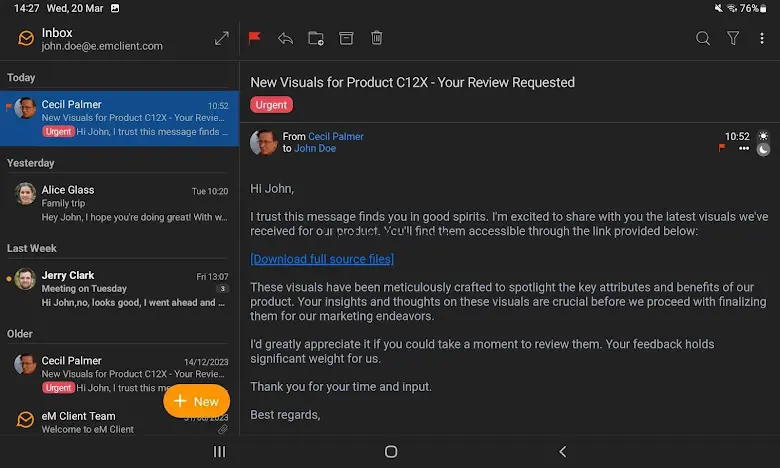Tap the Android back navigation button
This screenshot has height=468, width=780.
(x=562, y=452)
